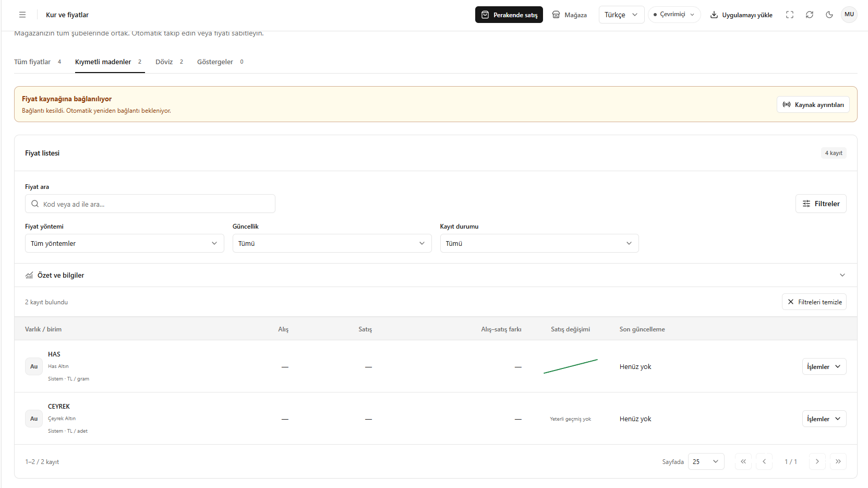Image resolution: width=868 pixels, height=488 pixels.
Task: Click the 4 kayıt badge
Action: [x=834, y=153]
